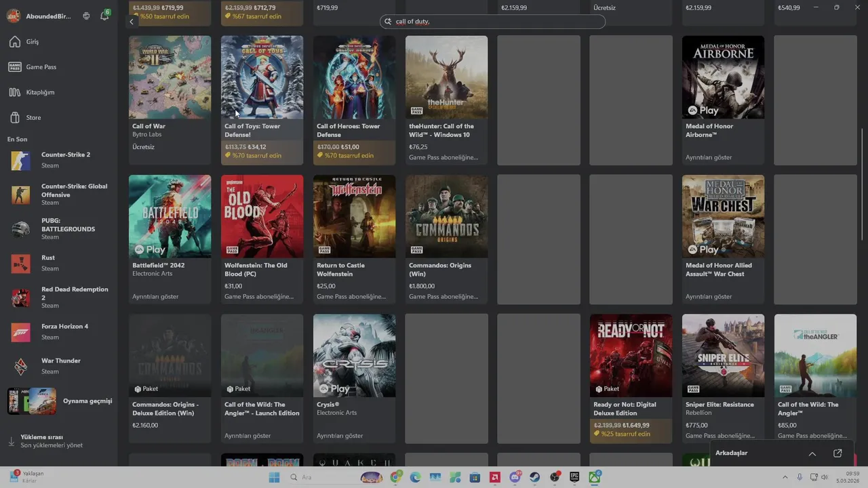This screenshot has width=868, height=488.
Task: Open Call of Heroes: Tower Defense card
Action: point(354,100)
